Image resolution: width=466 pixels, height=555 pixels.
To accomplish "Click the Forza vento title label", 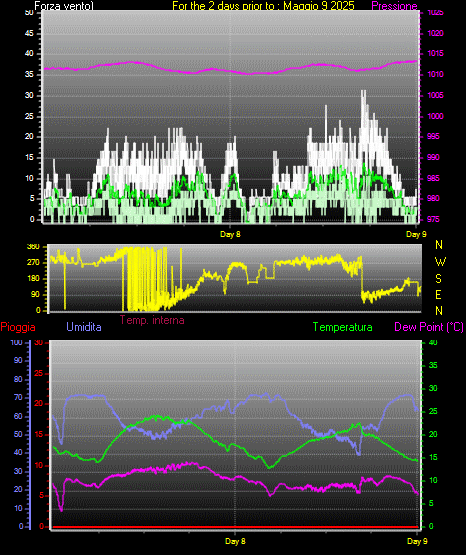I will pos(64,6).
